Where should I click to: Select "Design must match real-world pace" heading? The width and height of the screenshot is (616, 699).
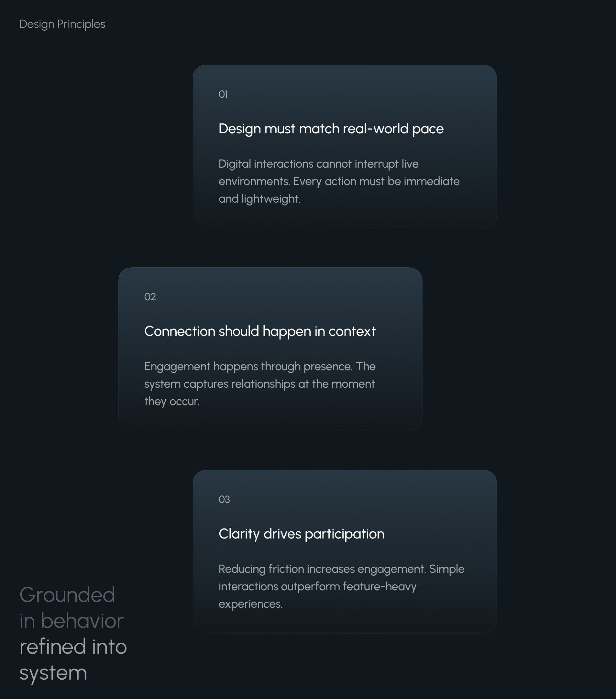tap(331, 129)
